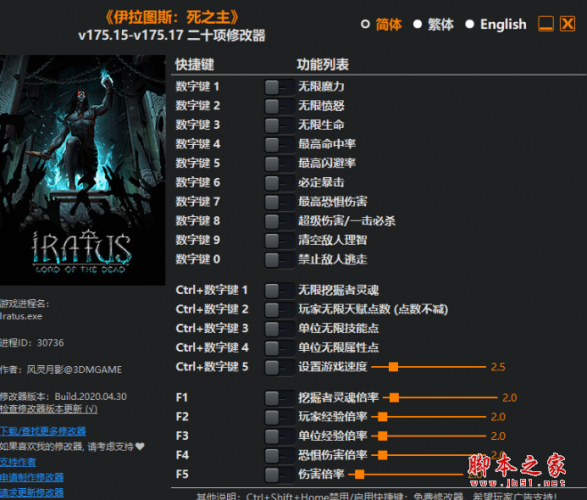This screenshot has height=500, width=587.
Task: Click 数字键 1 hotkey label
Action: [x=198, y=87]
